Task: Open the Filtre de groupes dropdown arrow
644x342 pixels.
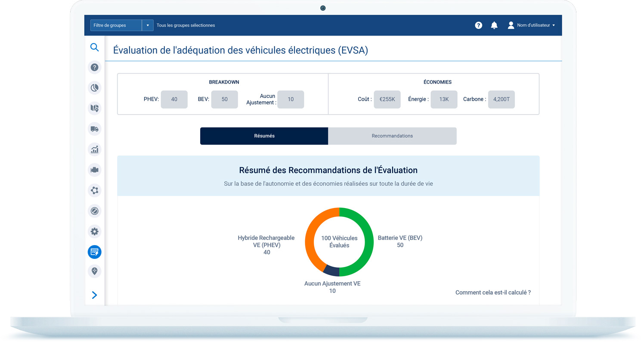Action: [x=148, y=25]
